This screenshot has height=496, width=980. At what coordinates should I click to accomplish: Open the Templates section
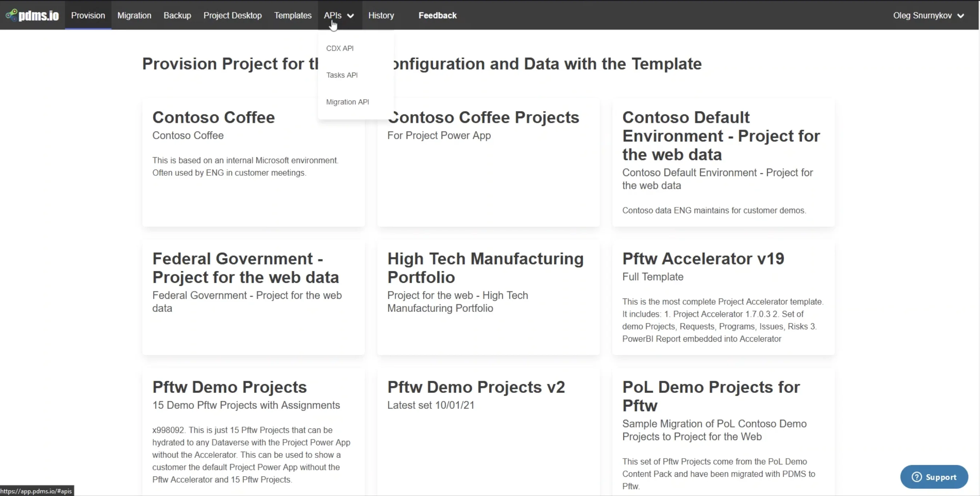tap(292, 15)
